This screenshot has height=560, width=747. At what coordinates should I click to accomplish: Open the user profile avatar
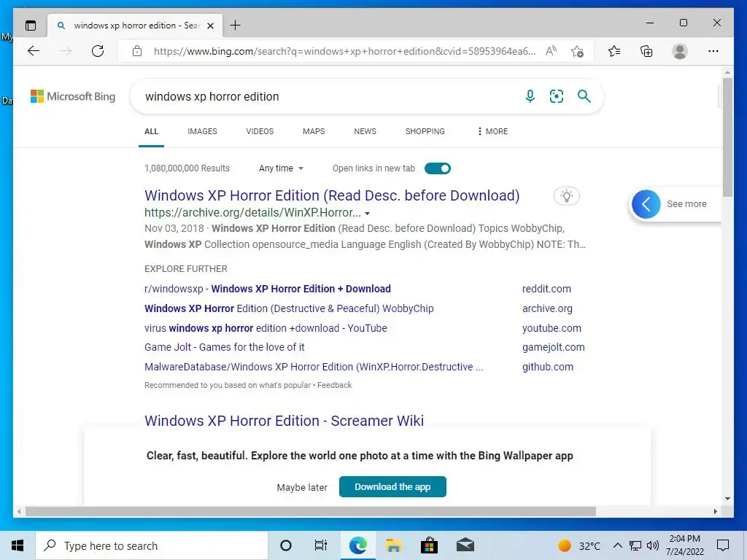[x=680, y=51]
